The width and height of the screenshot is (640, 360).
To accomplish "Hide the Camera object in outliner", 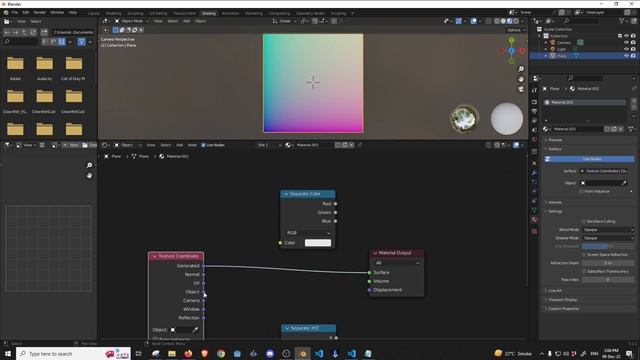I will 626,42.
